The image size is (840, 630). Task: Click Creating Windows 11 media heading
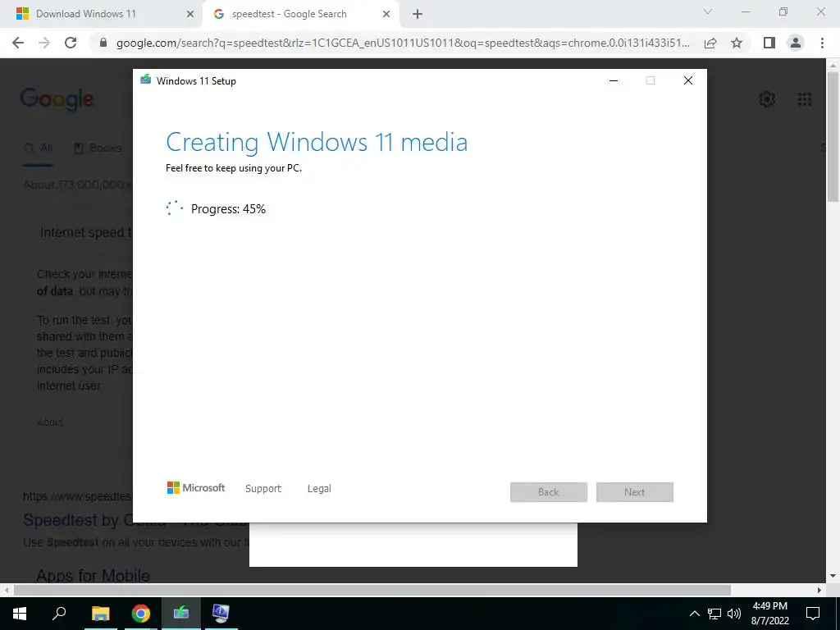(317, 143)
